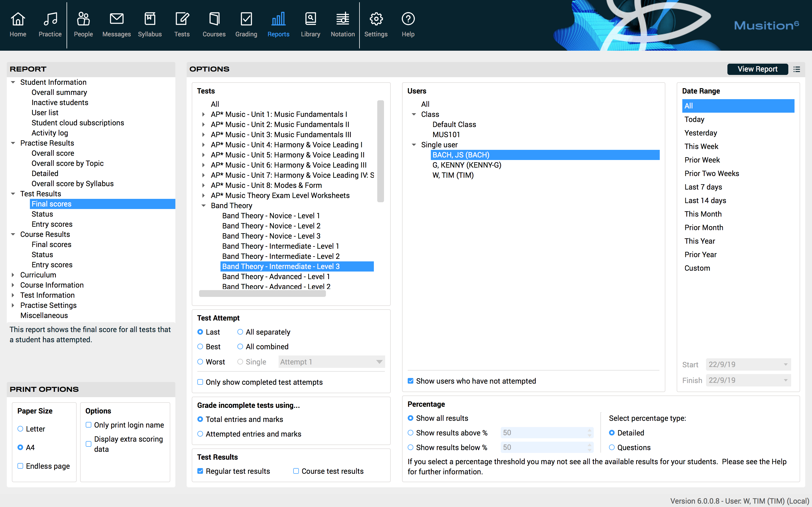Open the Settings gear tab

point(376,19)
